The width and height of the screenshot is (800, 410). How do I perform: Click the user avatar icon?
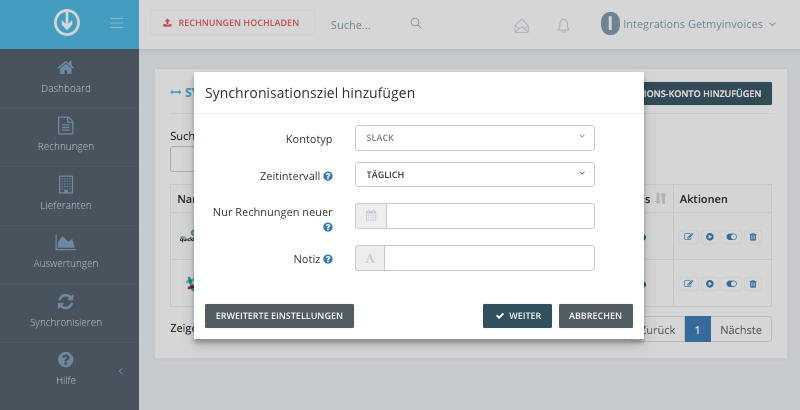pyautogui.click(x=610, y=24)
